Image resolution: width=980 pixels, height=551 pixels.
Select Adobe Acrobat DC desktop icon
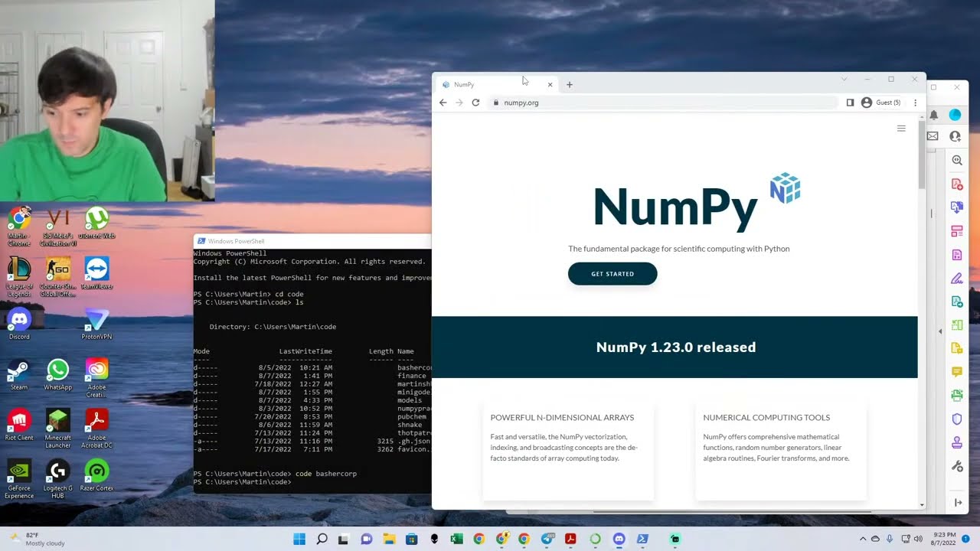(96, 429)
